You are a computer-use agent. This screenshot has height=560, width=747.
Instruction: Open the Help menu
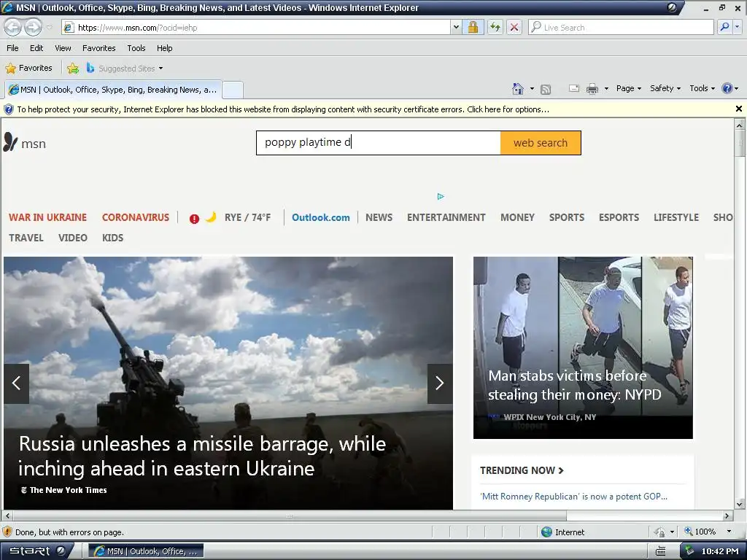point(164,48)
